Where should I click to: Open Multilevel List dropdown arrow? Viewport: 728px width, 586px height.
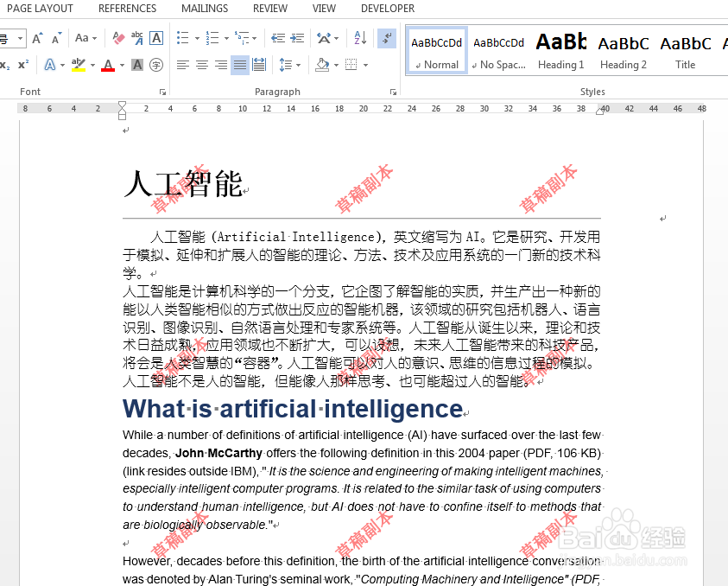(255, 39)
